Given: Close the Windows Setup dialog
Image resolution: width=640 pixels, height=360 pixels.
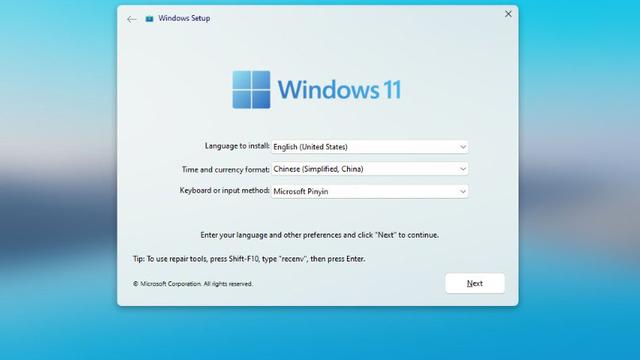Looking at the screenshot, I should [x=508, y=14].
